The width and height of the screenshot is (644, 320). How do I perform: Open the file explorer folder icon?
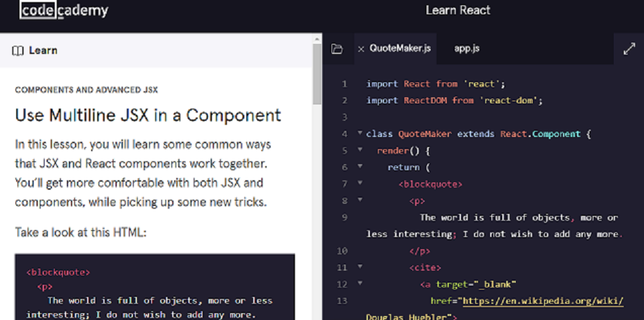click(337, 49)
